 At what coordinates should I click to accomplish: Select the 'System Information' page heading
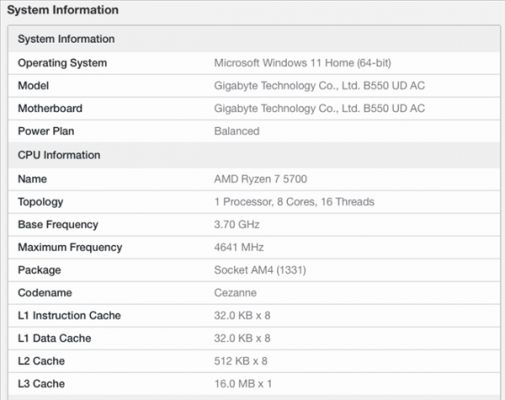click(63, 10)
